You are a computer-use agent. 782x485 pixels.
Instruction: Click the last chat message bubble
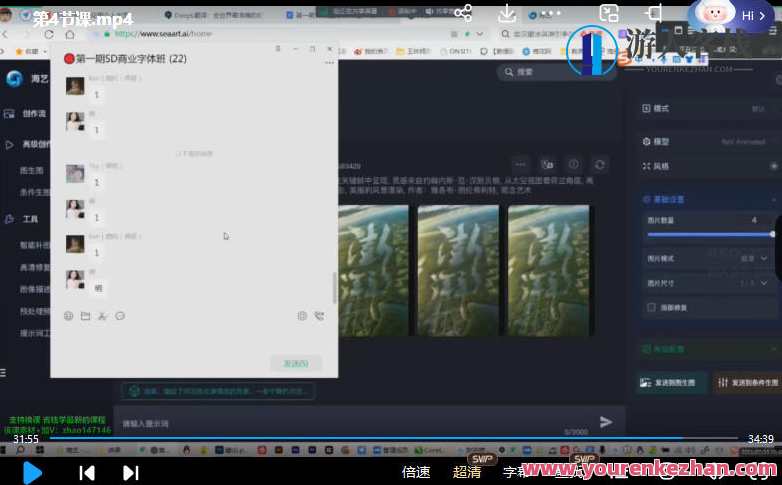(x=99, y=288)
